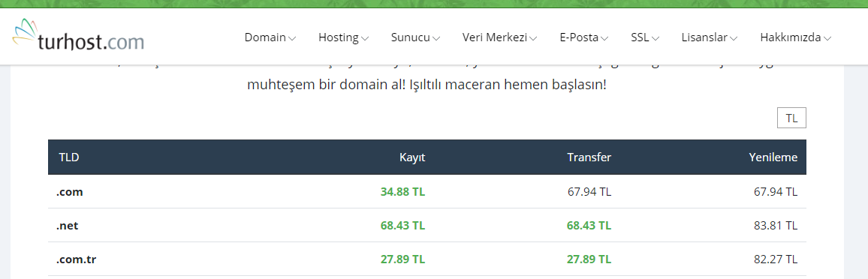Viewport: 868px width, 279px height.
Task: Open the SSL menu
Action: (x=645, y=37)
